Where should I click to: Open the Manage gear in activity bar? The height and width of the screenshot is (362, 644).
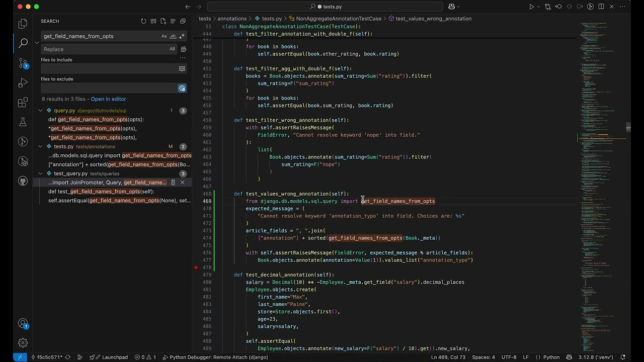coord(23,343)
